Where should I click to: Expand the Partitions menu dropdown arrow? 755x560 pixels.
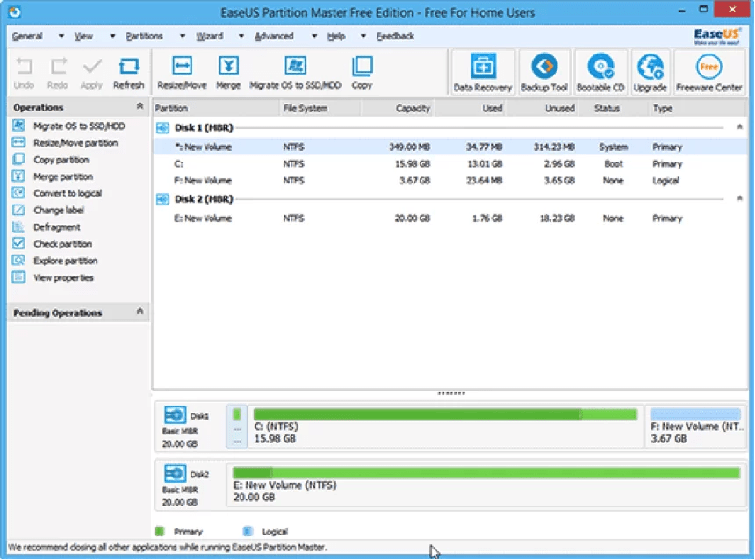pos(182,36)
